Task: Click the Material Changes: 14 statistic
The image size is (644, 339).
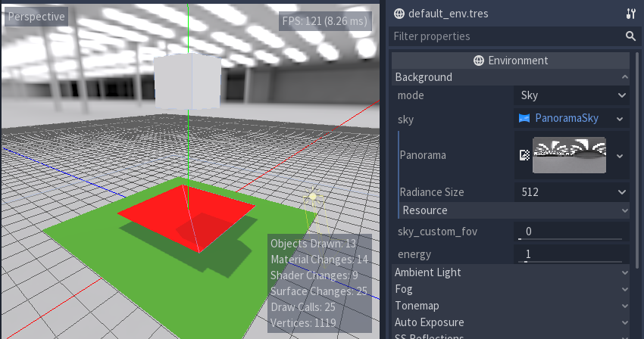Action: pos(319,260)
